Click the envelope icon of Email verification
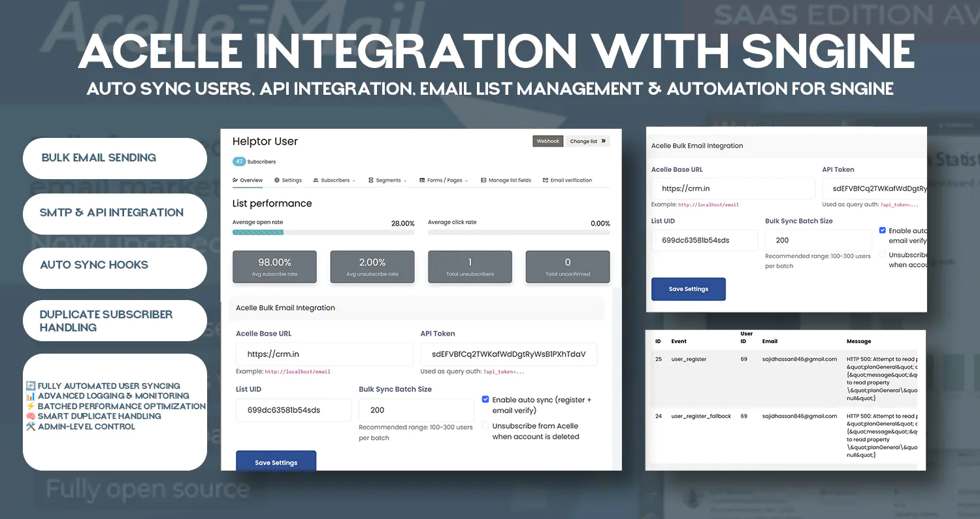This screenshot has height=519, width=980. pyautogui.click(x=546, y=180)
